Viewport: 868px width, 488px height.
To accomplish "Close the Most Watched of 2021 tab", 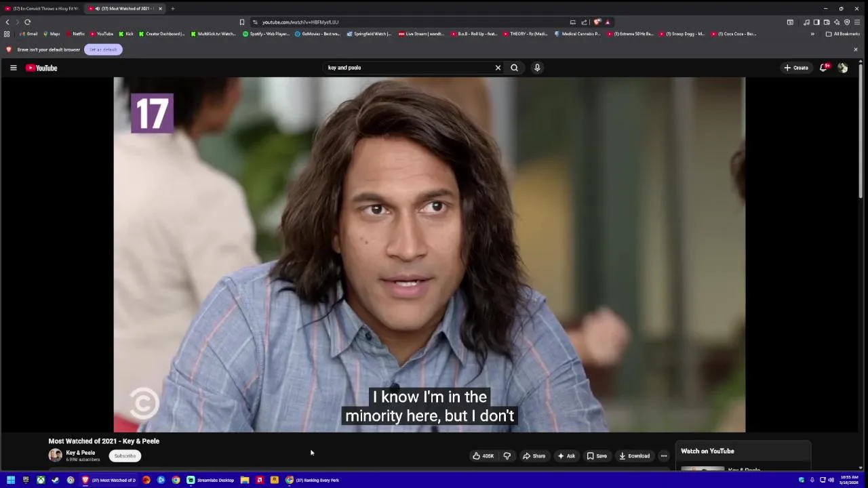I will pos(160,8).
